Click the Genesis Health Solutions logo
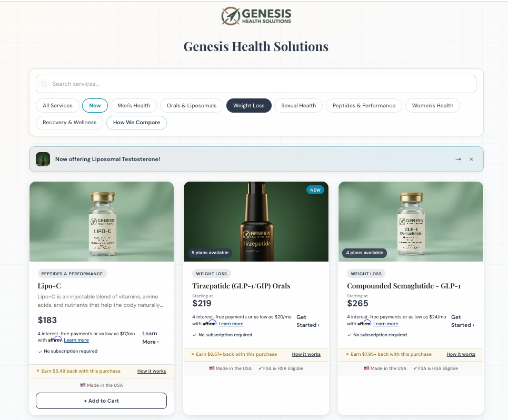508x420 pixels. pos(256,16)
